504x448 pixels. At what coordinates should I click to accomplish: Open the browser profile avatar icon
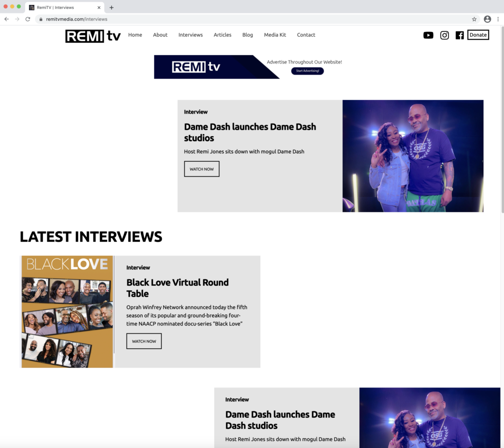pos(487,19)
